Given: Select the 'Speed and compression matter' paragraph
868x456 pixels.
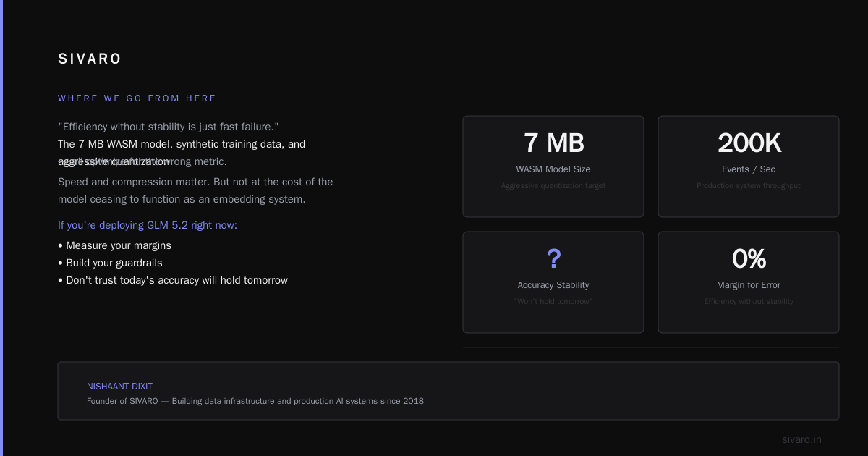Looking at the screenshot, I should [195, 190].
